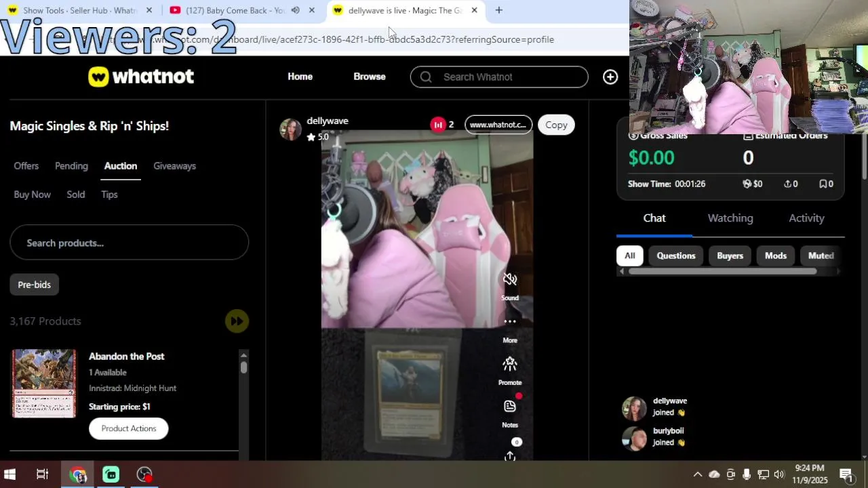Copy the stream link
This screenshot has height=488, width=868.
coord(556,125)
